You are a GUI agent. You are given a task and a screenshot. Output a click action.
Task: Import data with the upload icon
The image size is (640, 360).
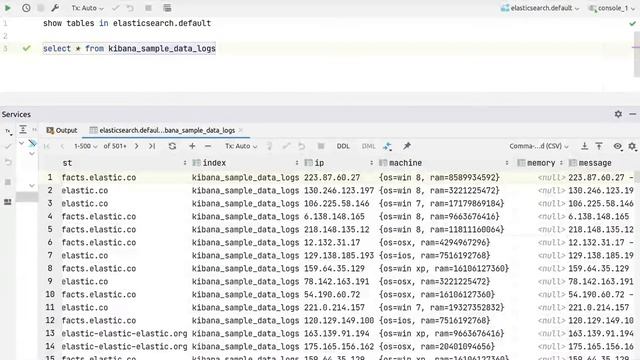[599, 146]
